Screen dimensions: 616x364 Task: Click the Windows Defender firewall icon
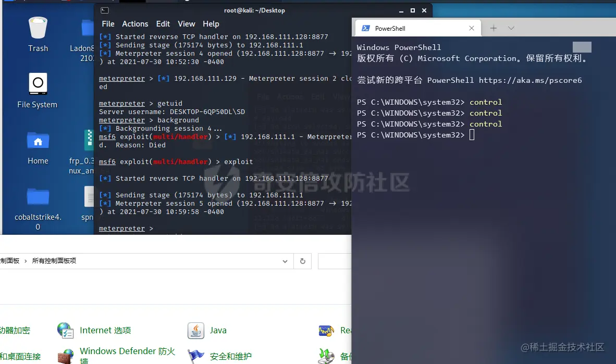pyautogui.click(x=66, y=356)
